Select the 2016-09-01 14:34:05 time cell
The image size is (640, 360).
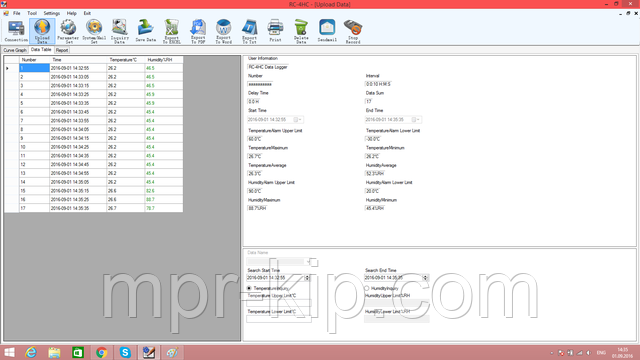[78, 129]
